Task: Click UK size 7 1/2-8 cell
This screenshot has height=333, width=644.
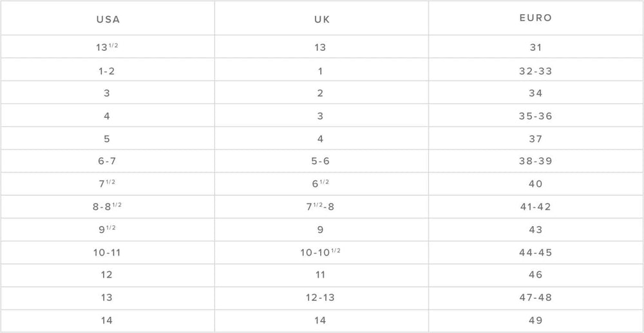Action: point(320,207)
